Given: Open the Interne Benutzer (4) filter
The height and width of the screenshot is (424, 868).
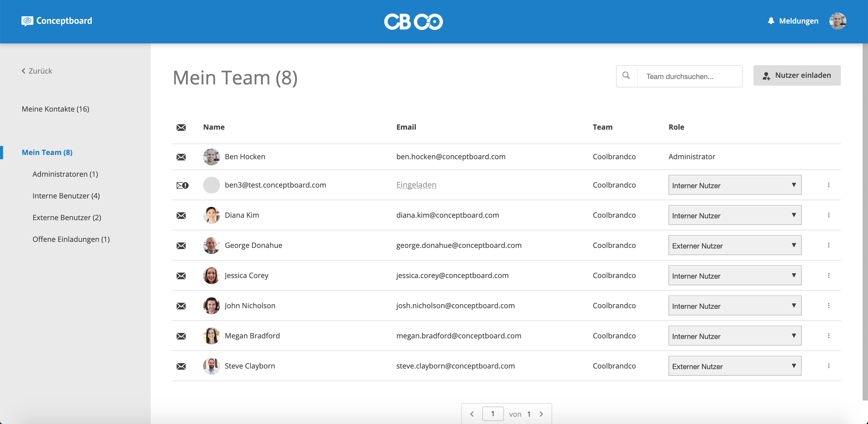Looking at the screenshot, I should pyautogui.click(x=66, y=196).
